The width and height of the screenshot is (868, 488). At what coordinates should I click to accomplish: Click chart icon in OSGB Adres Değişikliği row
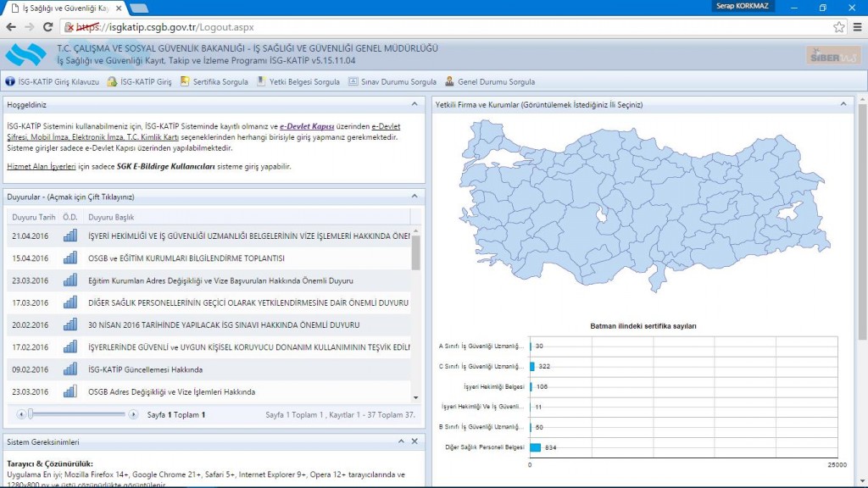coord(70,391)
